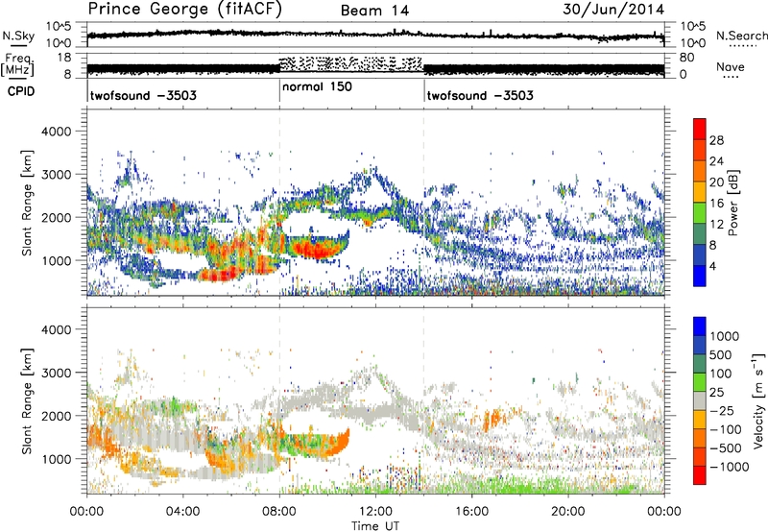Image resolution: width=768 pixels, height=532 pixels.
Task: Select the 'Freq. [MHz]' label
Action: (x=18, y=64)
